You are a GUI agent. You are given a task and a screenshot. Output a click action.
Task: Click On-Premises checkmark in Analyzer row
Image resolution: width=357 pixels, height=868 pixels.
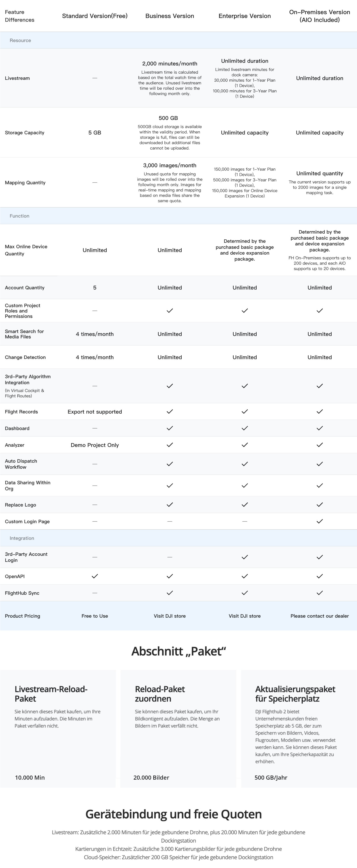click(320, 445)
